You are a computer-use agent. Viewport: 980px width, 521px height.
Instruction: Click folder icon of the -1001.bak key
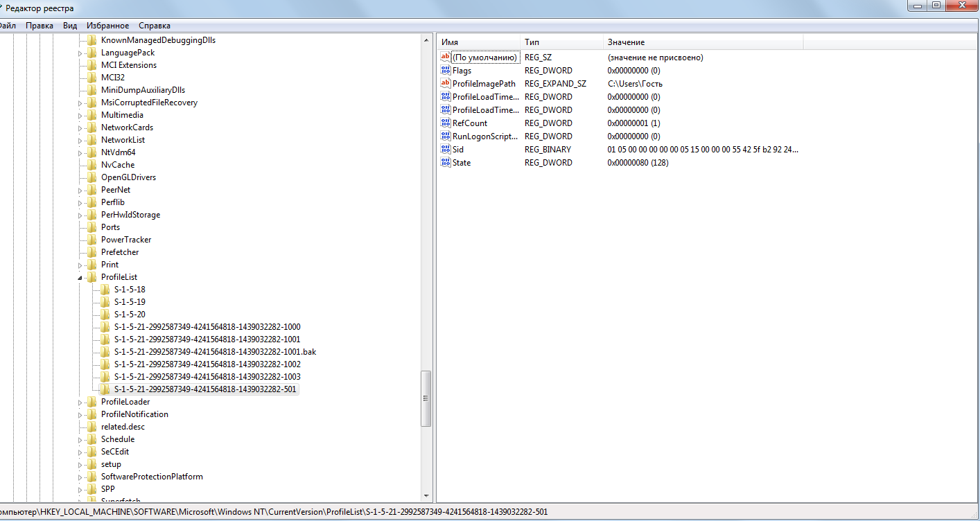pyautogui.click(x=105, y=352)
